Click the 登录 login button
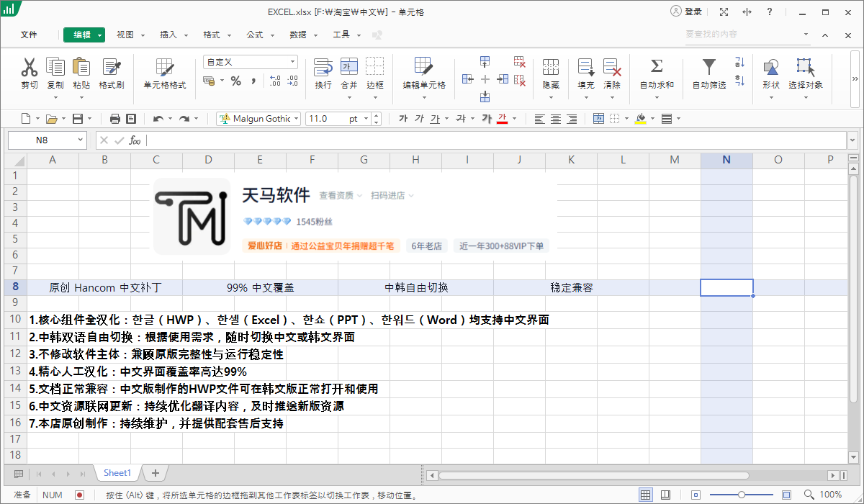This screenshot has width=864, height=504. click(x=686, y=12)
